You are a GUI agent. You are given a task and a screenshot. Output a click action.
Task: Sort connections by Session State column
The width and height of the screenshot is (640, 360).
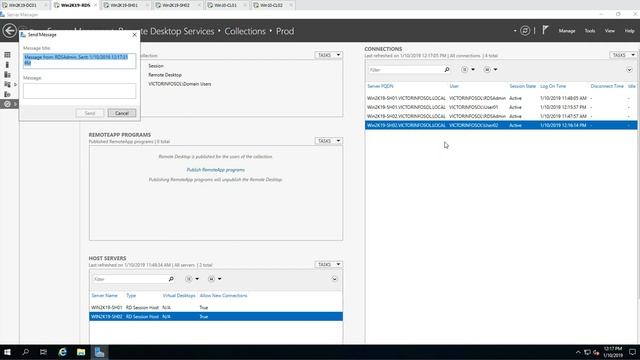point(522,86)
